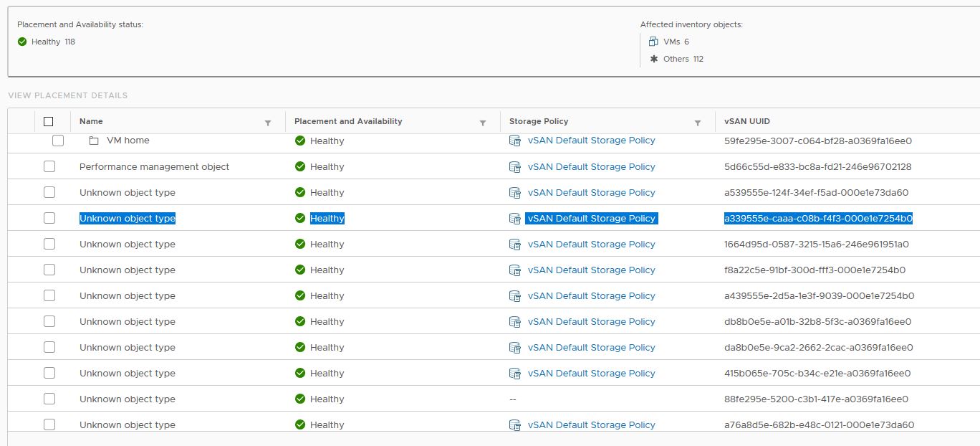Sort by the Storage Policy column header
980x446 pixels.
point(539,121)
